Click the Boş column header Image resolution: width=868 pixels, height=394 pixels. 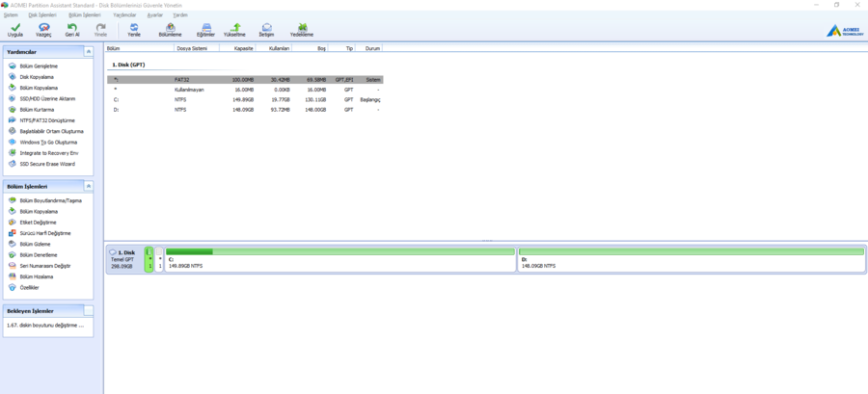point(310,48)
